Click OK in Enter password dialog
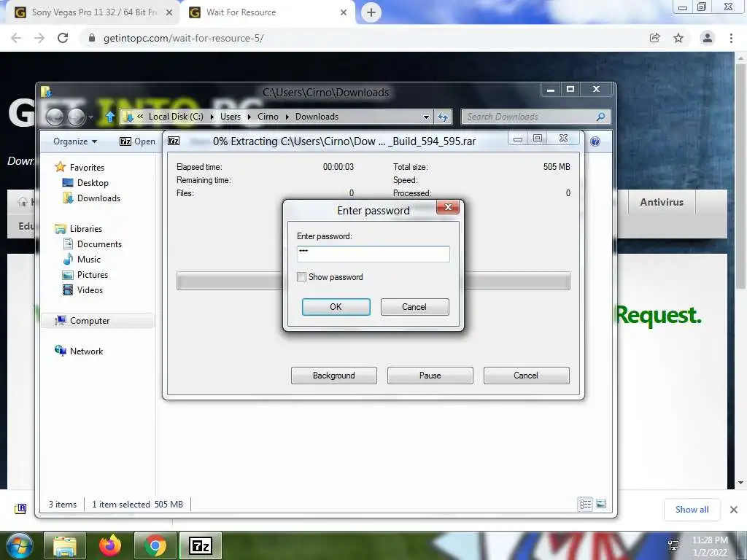This screenshot has width=747, height=560. (x=336, y=307)
